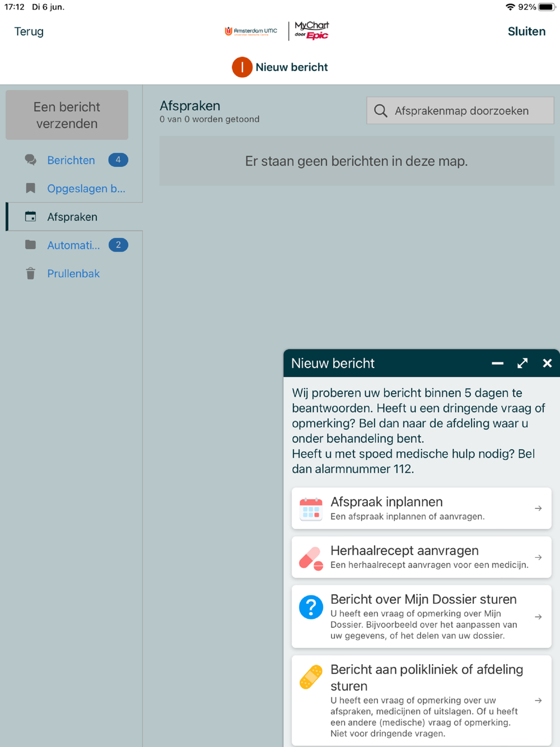Image resolution: width=560 pixels, height=747 pixels.
Task: Close the Nieuw bericht panel
Action: click(x=547, y=363)
